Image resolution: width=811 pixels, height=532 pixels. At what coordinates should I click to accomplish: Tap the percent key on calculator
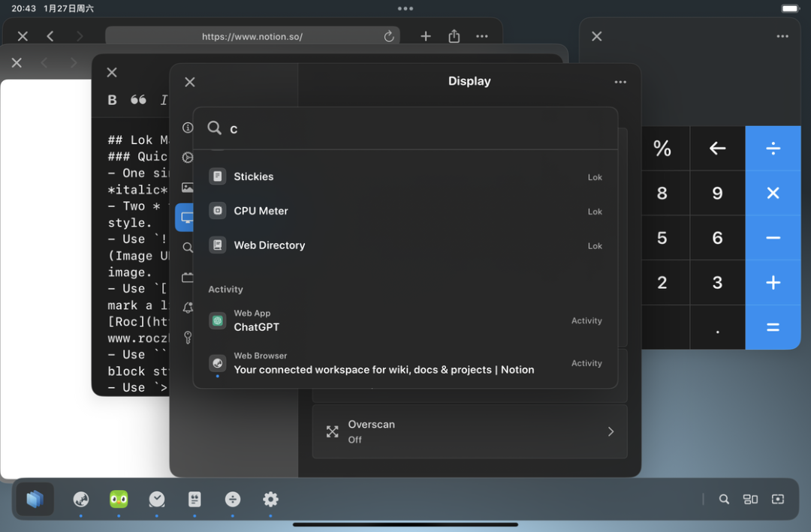pyautogui.click(x=662, y=149)
